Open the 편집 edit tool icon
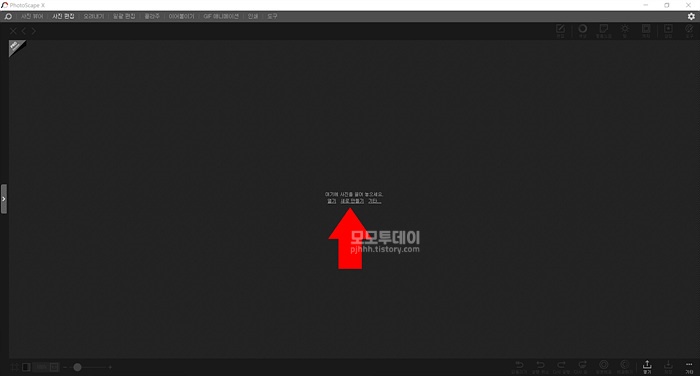The height and width of the screenshot is (376, 700). (x=560, y=31)
